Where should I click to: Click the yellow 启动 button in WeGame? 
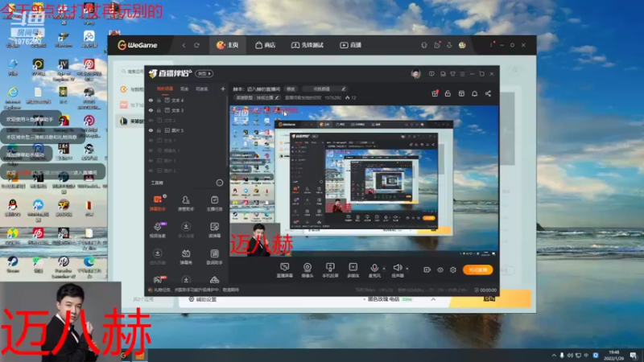coord(489,298)
